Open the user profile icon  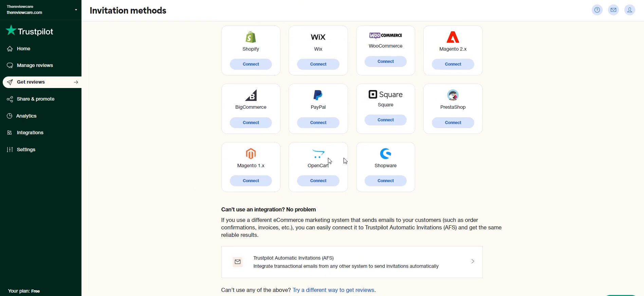(x=630, y=10)
